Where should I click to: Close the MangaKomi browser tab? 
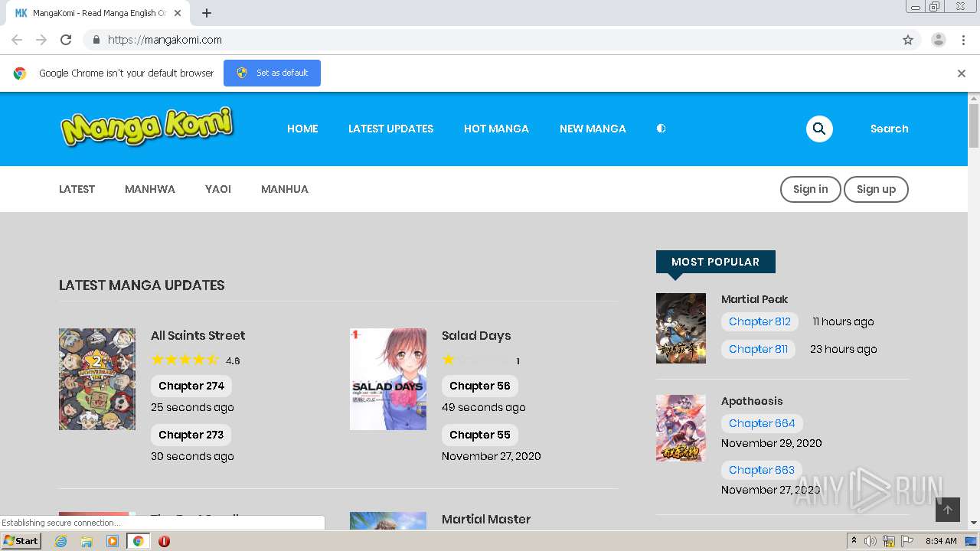(x=178, y=13)
